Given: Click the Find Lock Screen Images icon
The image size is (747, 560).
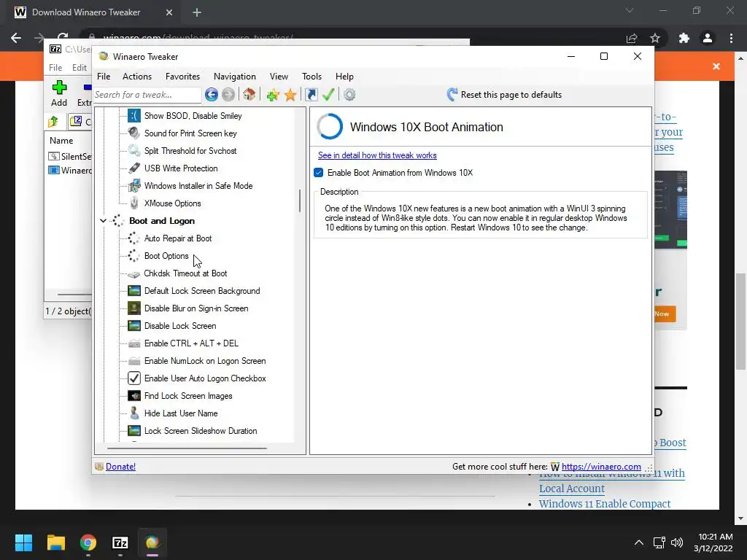Looking at the screenshot, I should click(134, 396).
